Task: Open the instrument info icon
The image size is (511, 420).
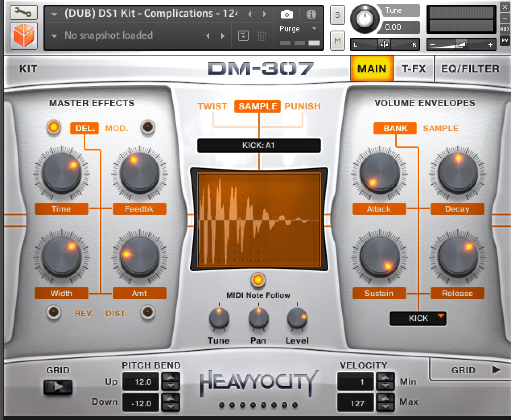Action: tap(311, 14)
